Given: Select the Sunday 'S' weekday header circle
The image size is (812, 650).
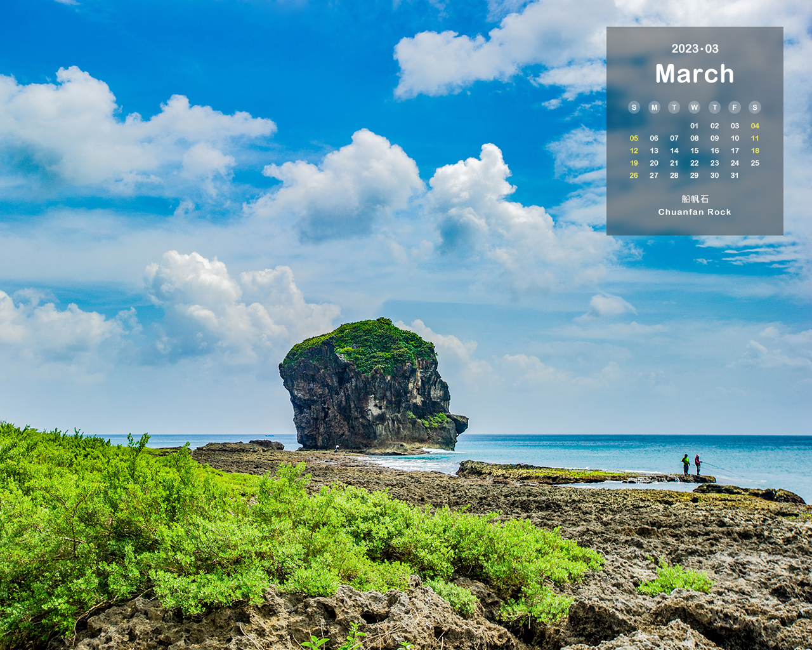Looking at the screenshot, I should (634, 107).
